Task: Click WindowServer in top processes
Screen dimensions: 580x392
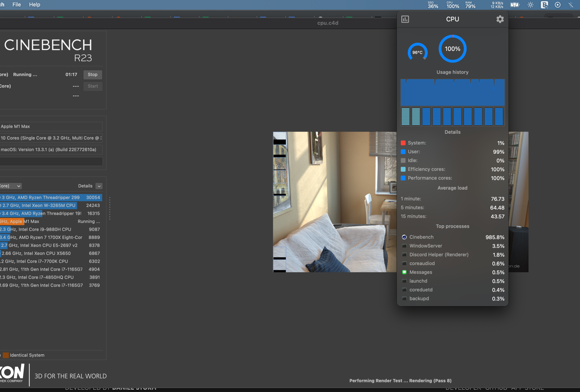Action: point(452,246)
